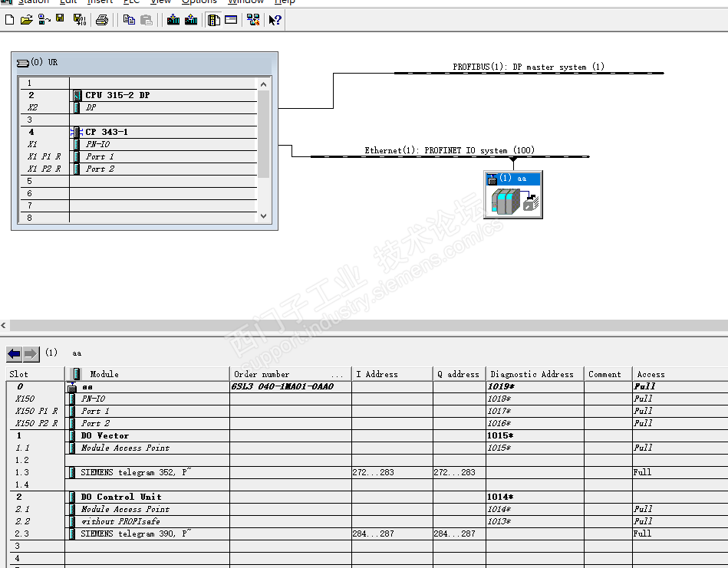This screenshot has width=728, height=568.
Task: Click the rack scrollbar down arrow
Action: 263,216
